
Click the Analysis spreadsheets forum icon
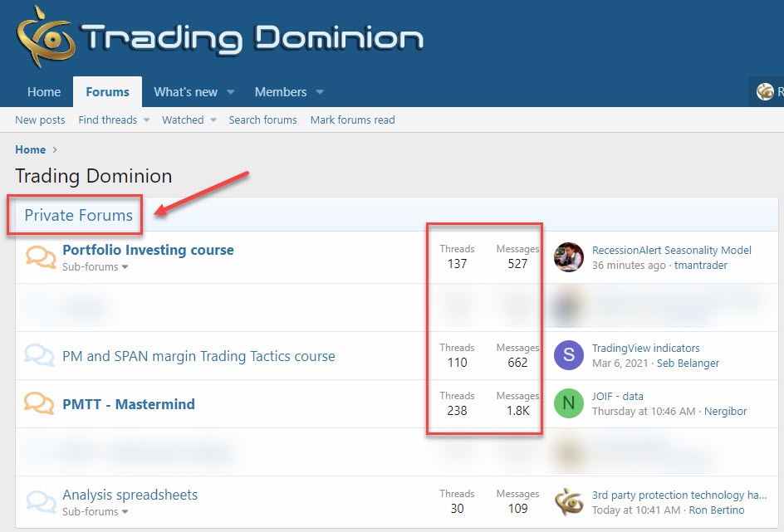tap(41, 502)
